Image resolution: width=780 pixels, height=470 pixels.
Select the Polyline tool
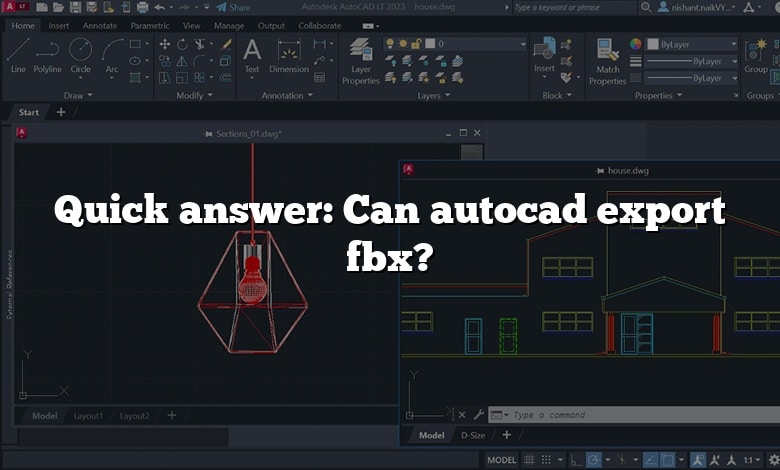(x=47, y=56)
